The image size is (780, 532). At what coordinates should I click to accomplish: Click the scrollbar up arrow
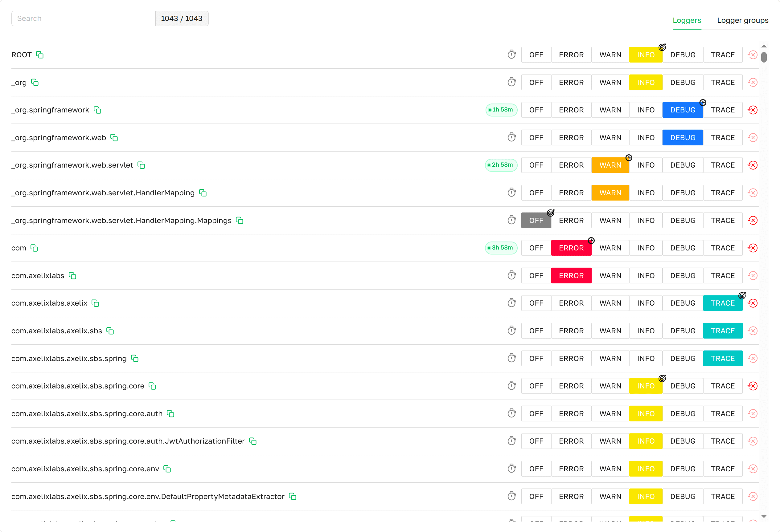click(x=764, y=46)
